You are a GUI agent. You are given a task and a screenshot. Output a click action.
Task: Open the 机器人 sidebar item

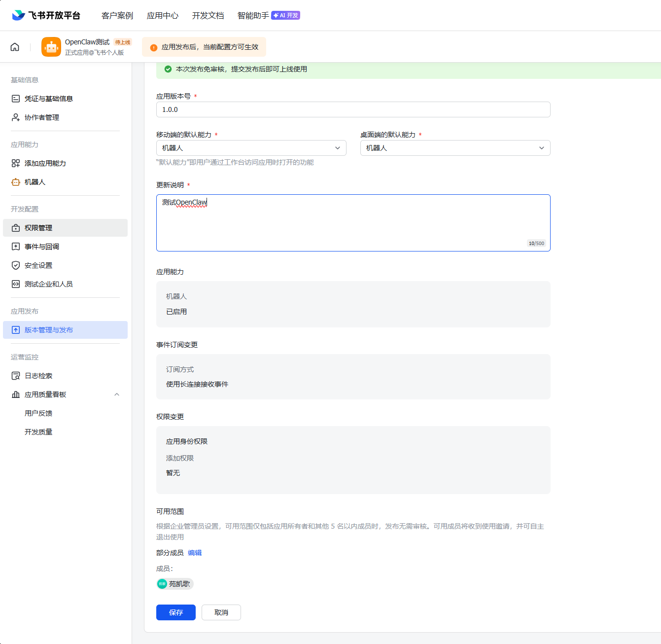tap(35, 182)
